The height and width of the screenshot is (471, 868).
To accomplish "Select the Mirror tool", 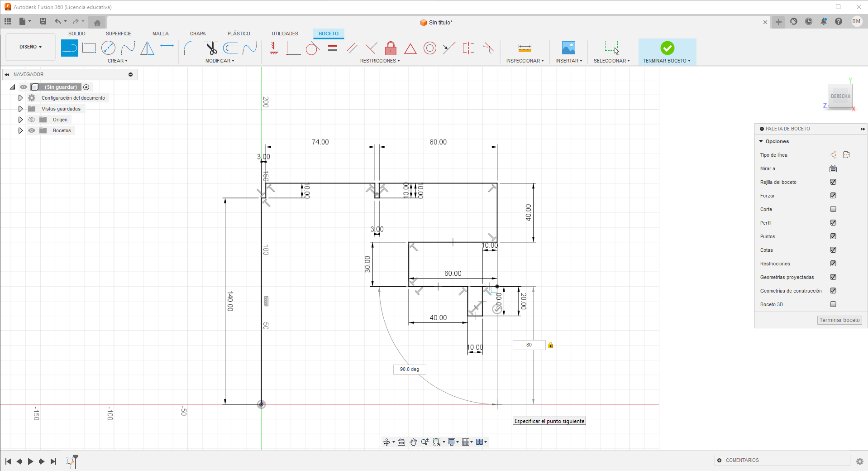I will (147, 48).
